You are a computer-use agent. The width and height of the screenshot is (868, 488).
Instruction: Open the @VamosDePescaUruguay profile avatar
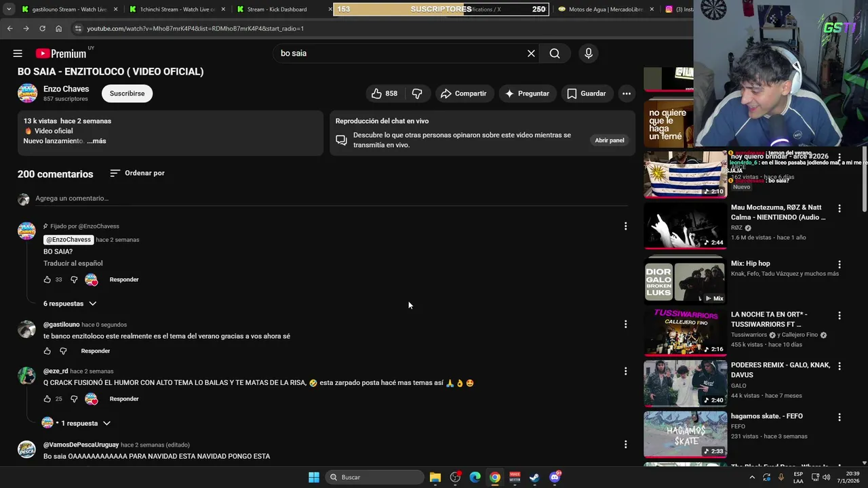pos(26,449)
